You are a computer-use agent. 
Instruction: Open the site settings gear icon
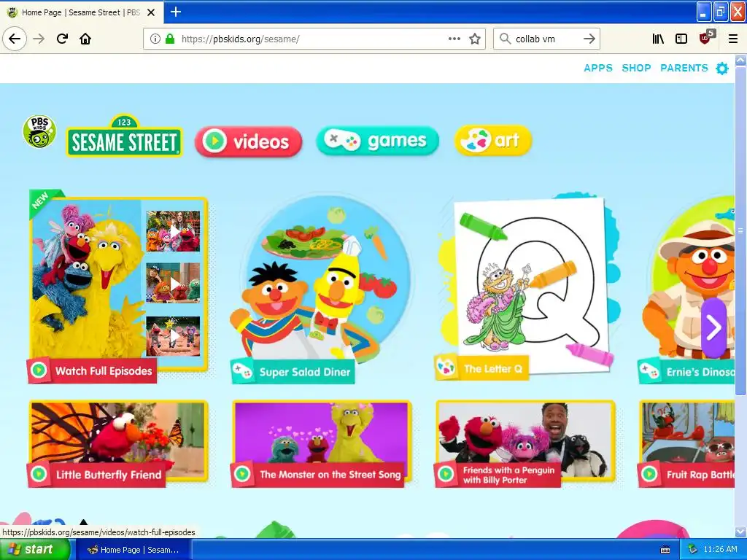click(x=722, y=68)
